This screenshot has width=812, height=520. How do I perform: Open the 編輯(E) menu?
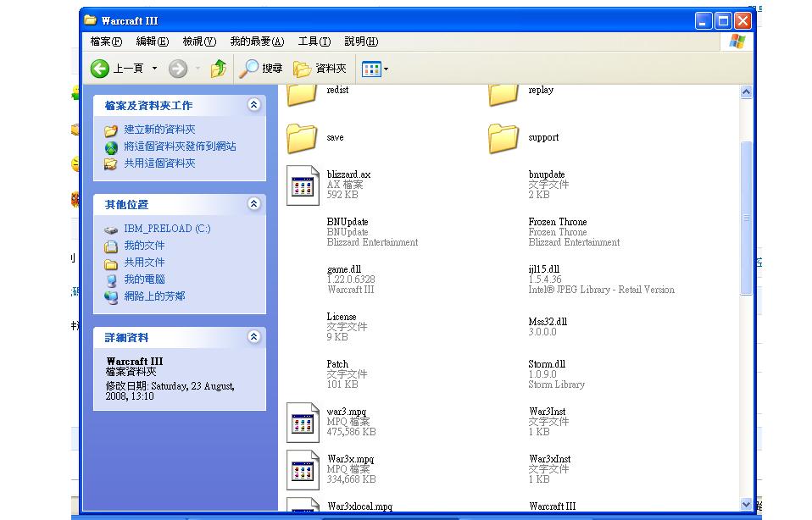tap(153, 41)
